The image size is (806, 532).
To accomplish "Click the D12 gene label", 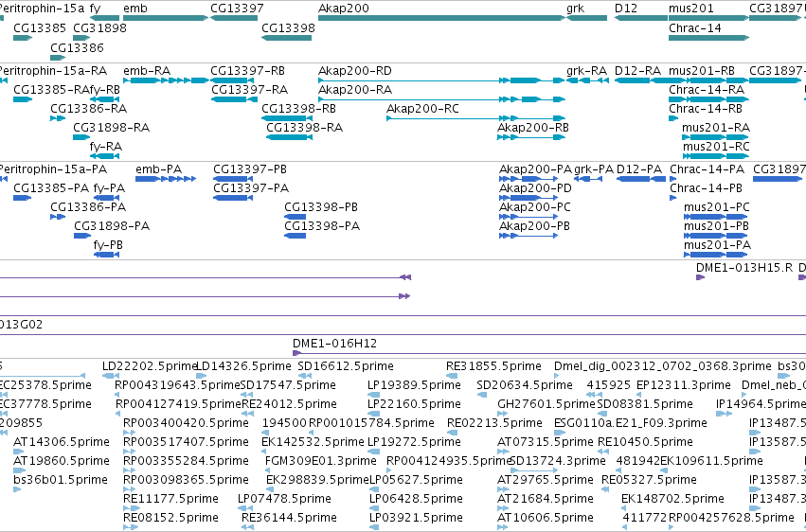I will click(x=626, y=9).
